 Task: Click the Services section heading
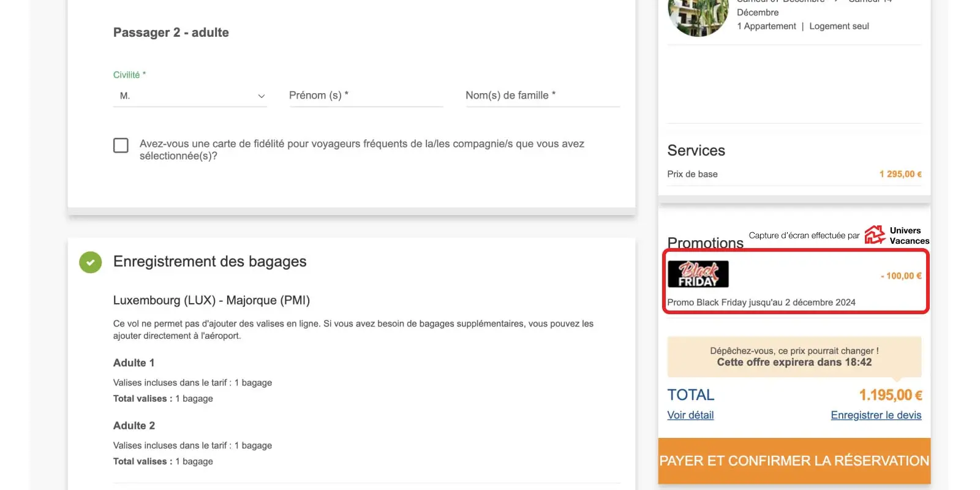click(696, 151)
